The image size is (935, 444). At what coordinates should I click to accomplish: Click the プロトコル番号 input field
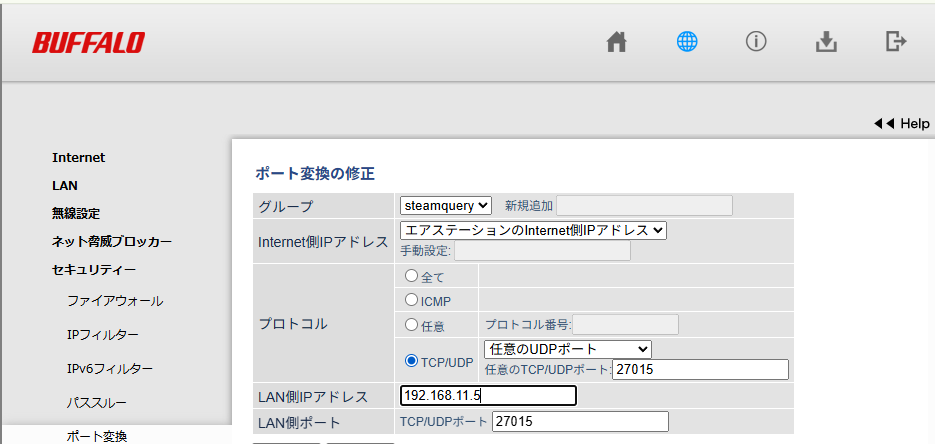tap(626, 324)
